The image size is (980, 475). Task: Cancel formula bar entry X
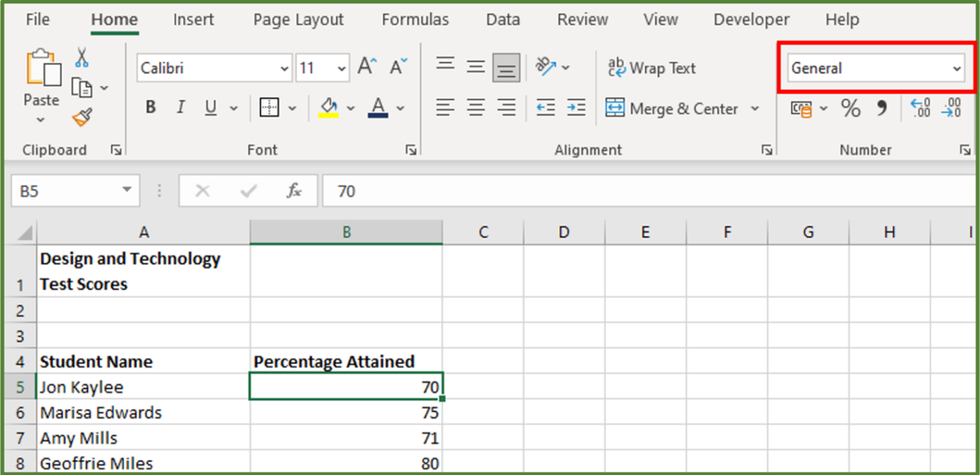[x=202, y=192]
